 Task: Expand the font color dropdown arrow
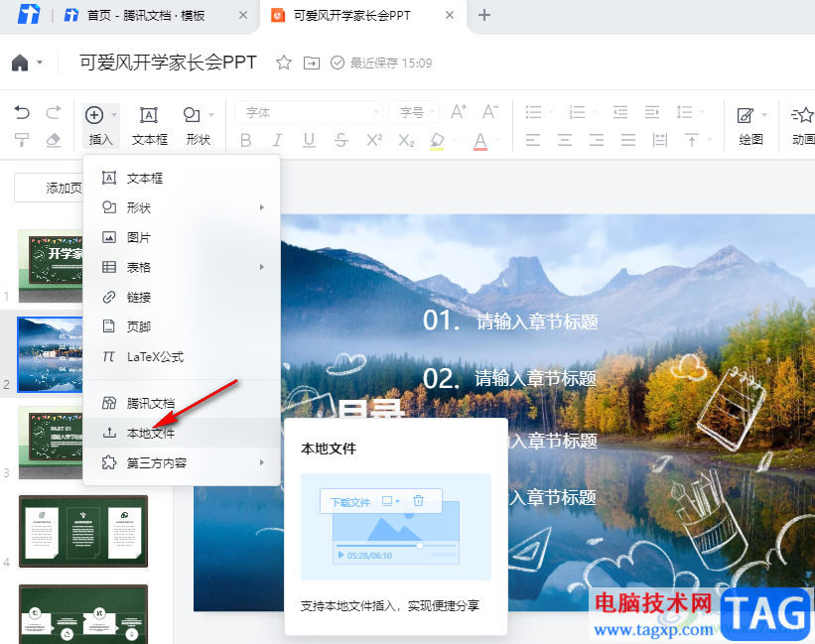click(x=498, y=140)
